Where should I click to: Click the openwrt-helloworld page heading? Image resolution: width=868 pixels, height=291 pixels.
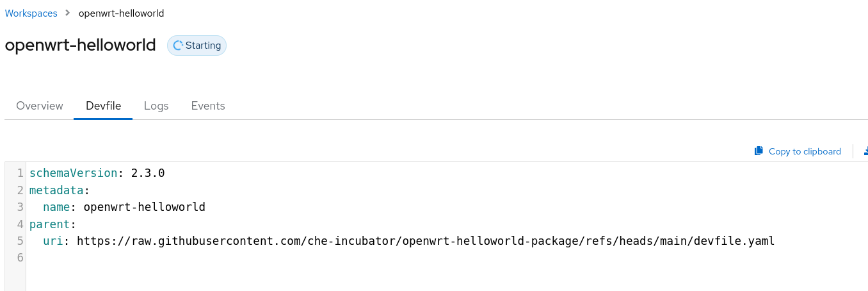pyautogui.click(x=80, y=45)
